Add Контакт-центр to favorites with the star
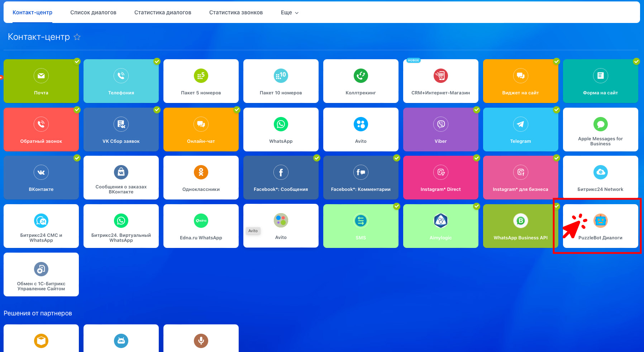 [77, 37]
